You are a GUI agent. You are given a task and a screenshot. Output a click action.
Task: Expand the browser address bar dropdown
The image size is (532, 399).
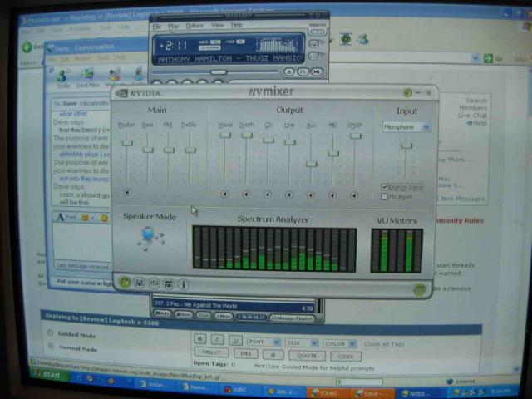[x=475, y=58]
